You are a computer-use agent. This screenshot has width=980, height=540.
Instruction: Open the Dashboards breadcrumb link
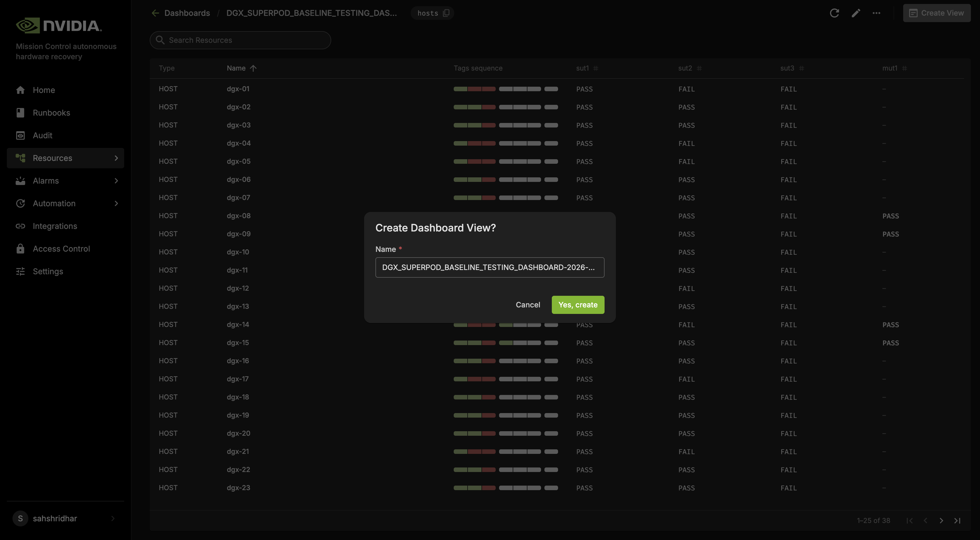(187, 13)
